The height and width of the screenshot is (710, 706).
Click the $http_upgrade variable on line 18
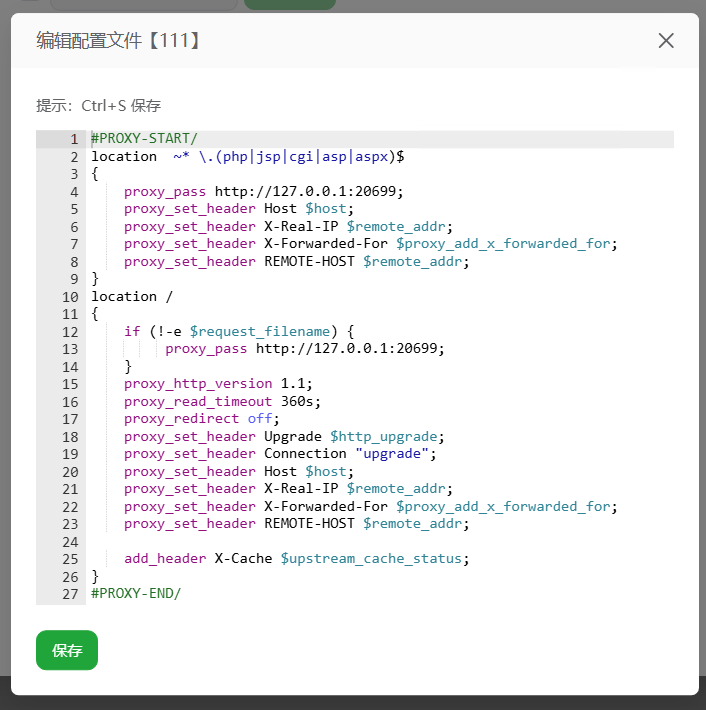click(x=386, y=436)
